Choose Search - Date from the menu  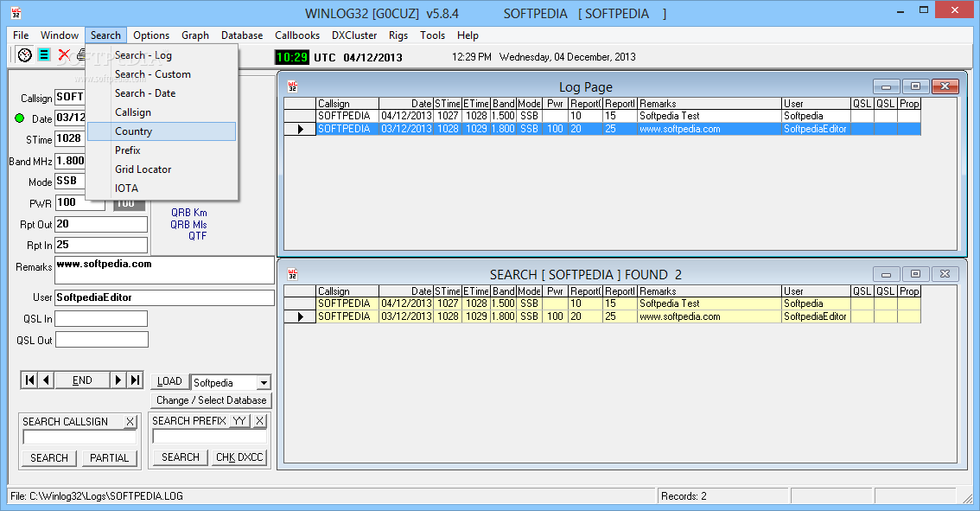click(x=162, y=93)
